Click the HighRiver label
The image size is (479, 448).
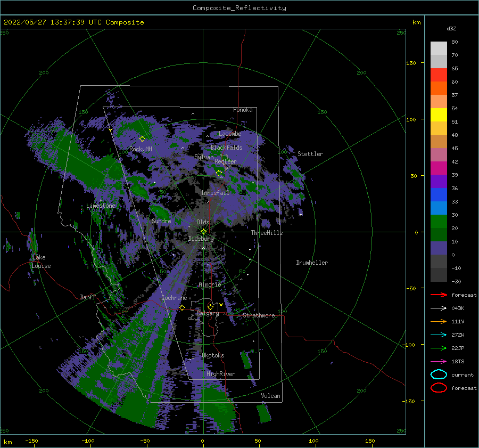click(221, 374)
